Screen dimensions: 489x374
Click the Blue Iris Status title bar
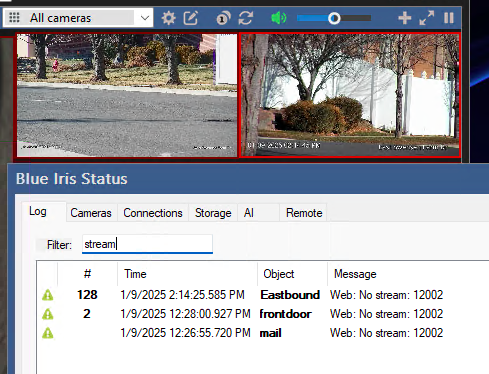(248, 179)
